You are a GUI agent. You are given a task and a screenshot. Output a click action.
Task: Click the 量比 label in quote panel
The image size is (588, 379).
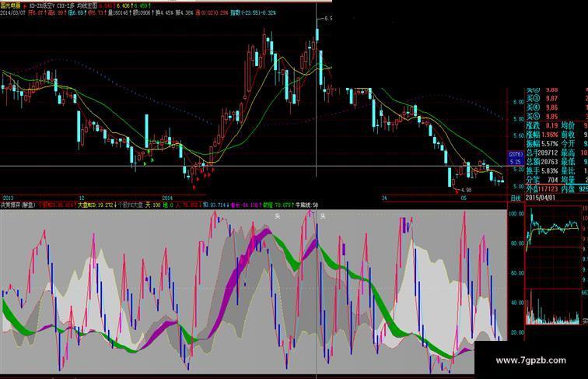point(569,170)
